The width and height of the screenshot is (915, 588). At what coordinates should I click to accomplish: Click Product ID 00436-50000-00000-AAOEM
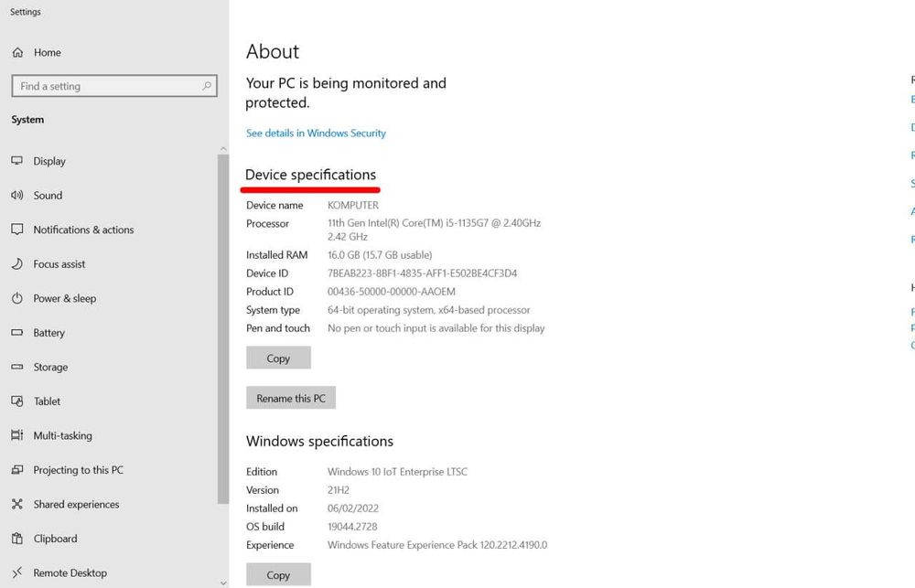(392, 292)
